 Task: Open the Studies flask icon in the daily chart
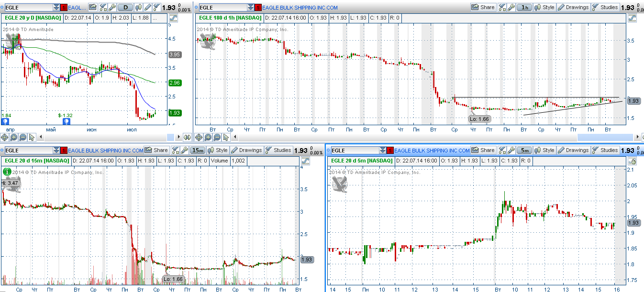tap(156, 7)
